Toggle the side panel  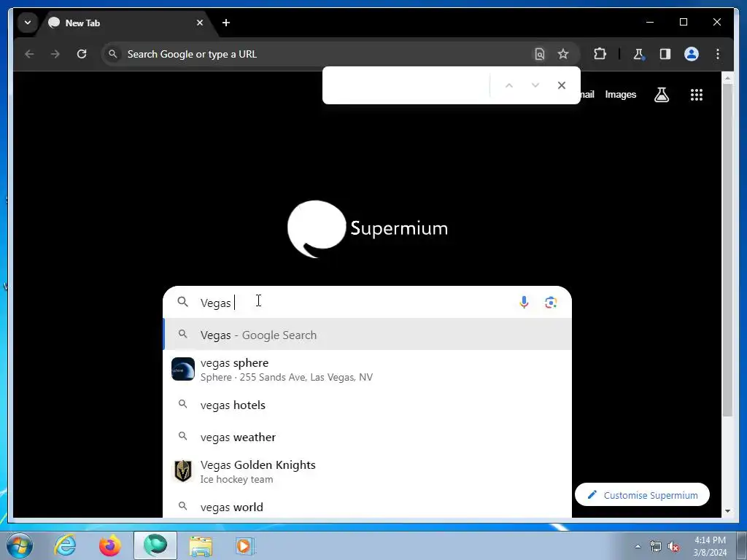pyautogui.click(x=665, y=54)
